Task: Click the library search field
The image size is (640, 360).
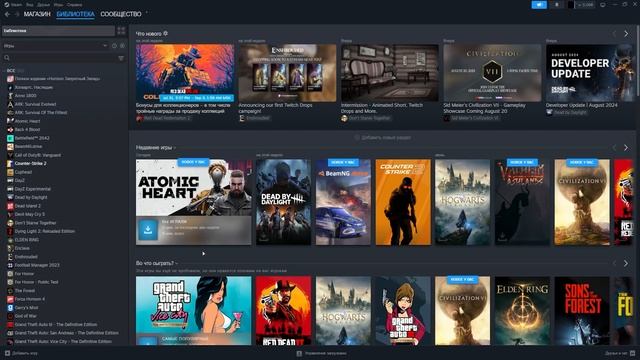Action: click(59, 58)
